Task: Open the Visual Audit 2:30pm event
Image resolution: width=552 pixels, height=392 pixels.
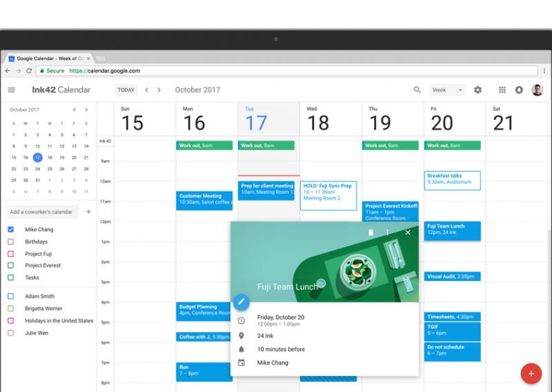Action: tap(452, 277)
